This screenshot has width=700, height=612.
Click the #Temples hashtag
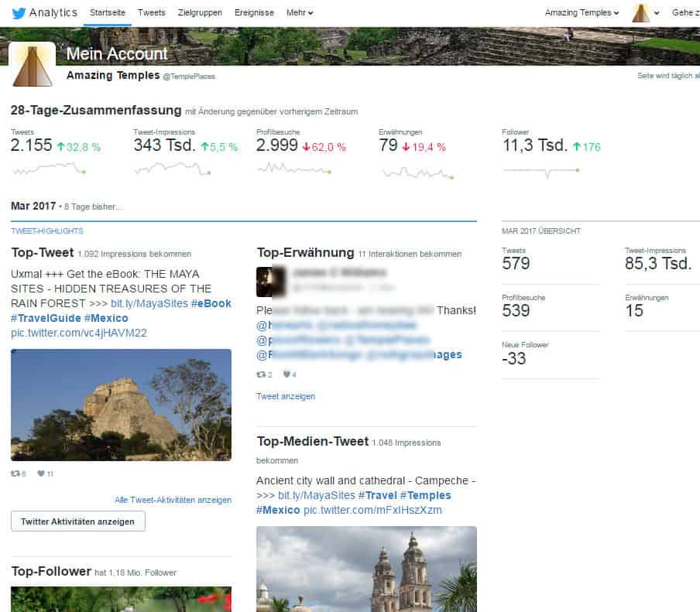click(425, 495)
